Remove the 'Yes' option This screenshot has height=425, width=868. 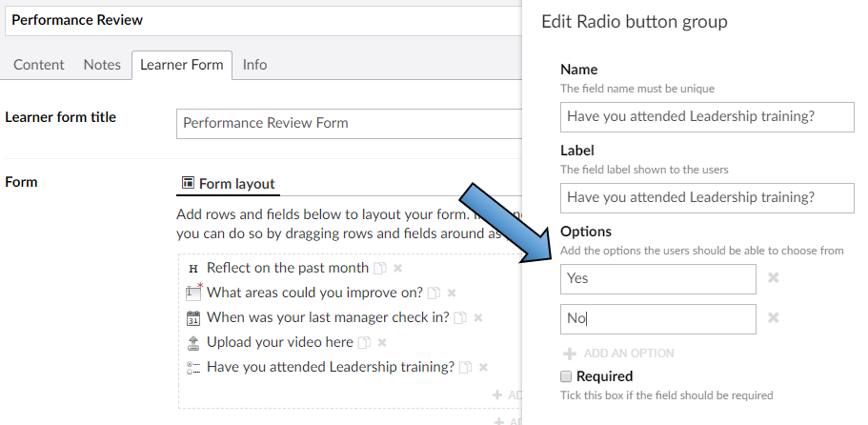[774, 278]
